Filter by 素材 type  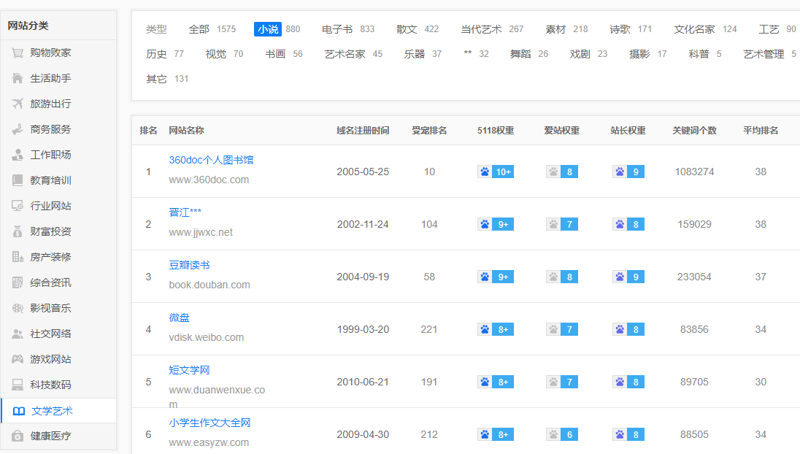pos(556,29)
